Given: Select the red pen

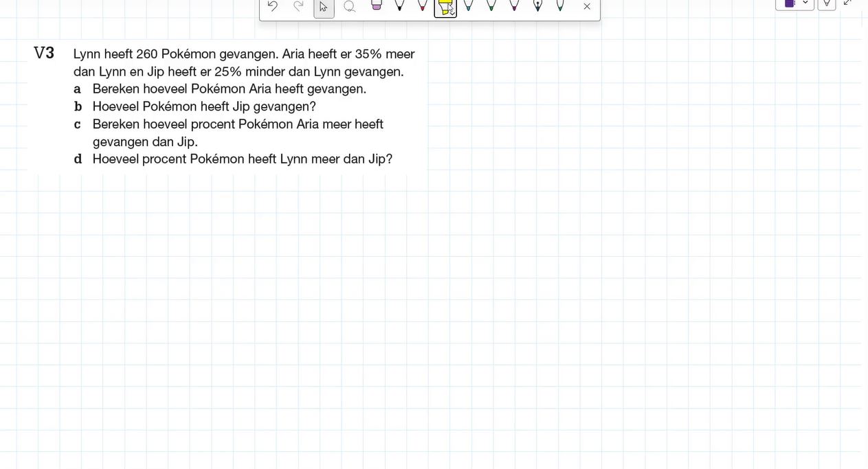Looking at the screenshot, I should 423,5.
